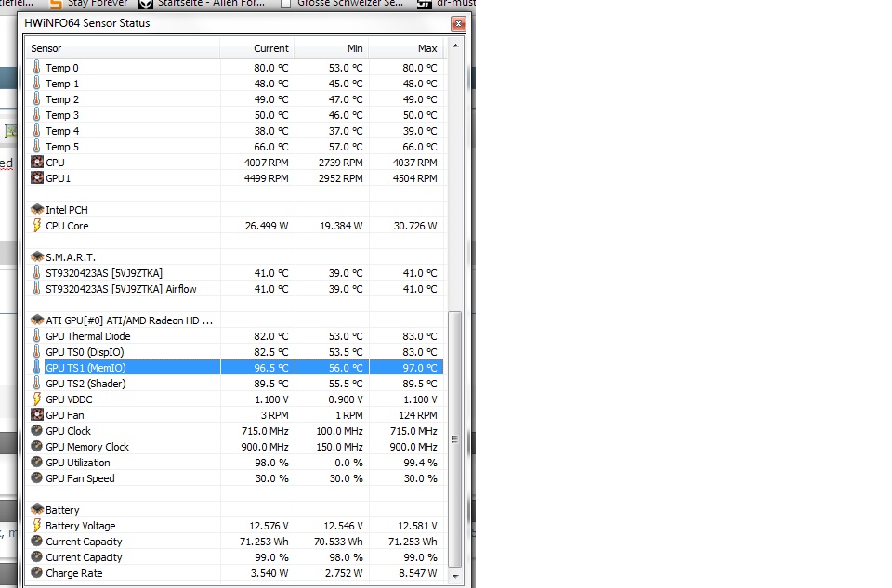The height and width of the screenshot is (588, 892).
Task: Open the Startseite - Alien For... browser bookmark
Action: 203,4
